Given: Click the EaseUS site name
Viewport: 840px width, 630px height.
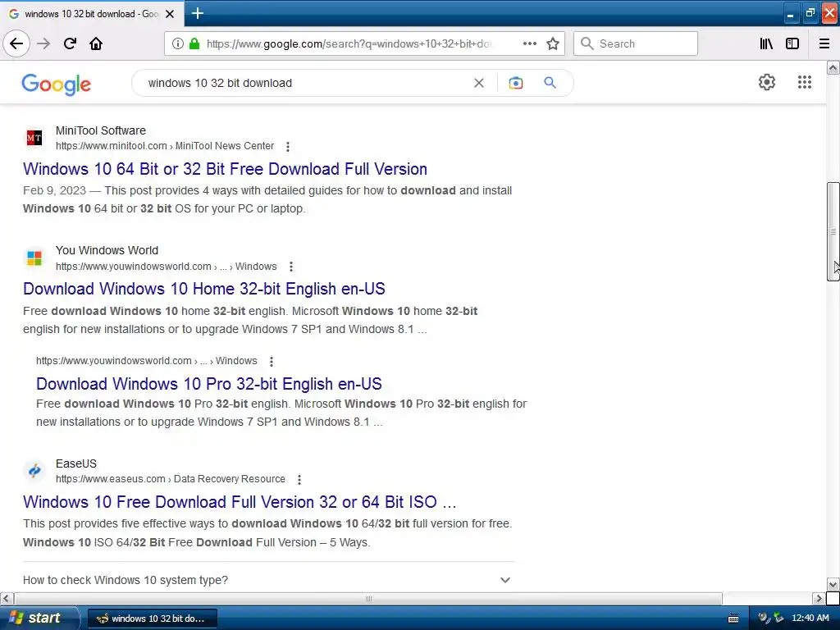Looking at the screenshot, I should 76,463.
